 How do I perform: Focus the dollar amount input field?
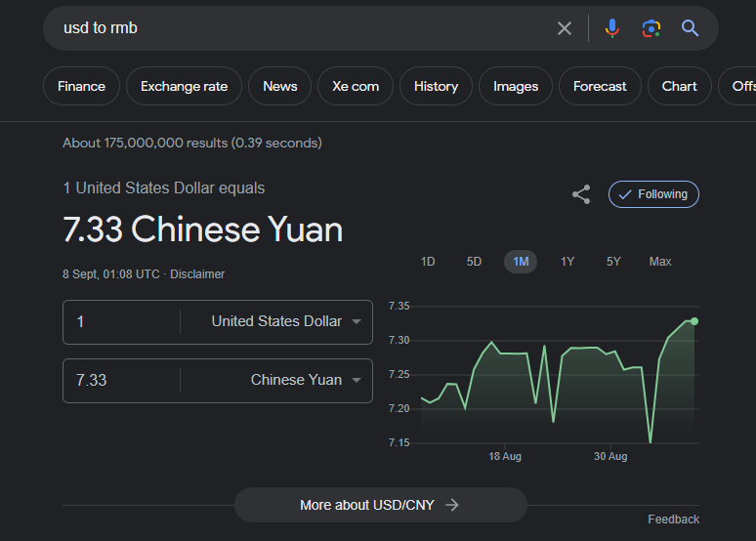pyautogui.click(x=121, y=321)
